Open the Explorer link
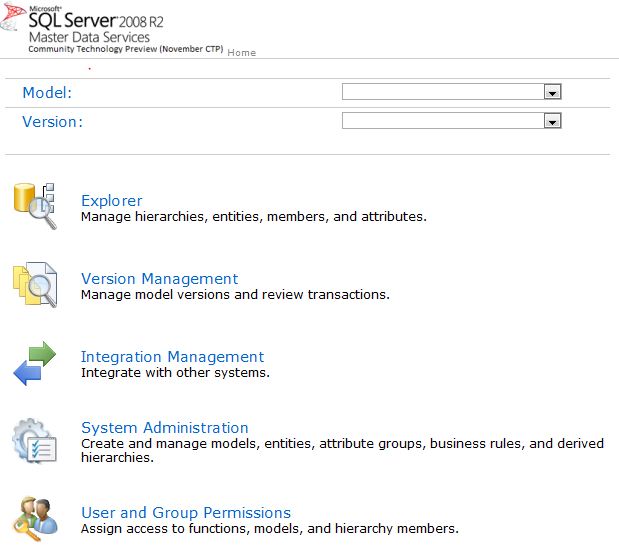 pos(112,201)
